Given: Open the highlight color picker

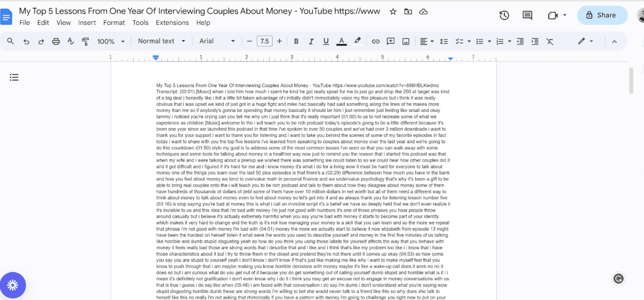Looking at the screenshot, I should (357, 41).
